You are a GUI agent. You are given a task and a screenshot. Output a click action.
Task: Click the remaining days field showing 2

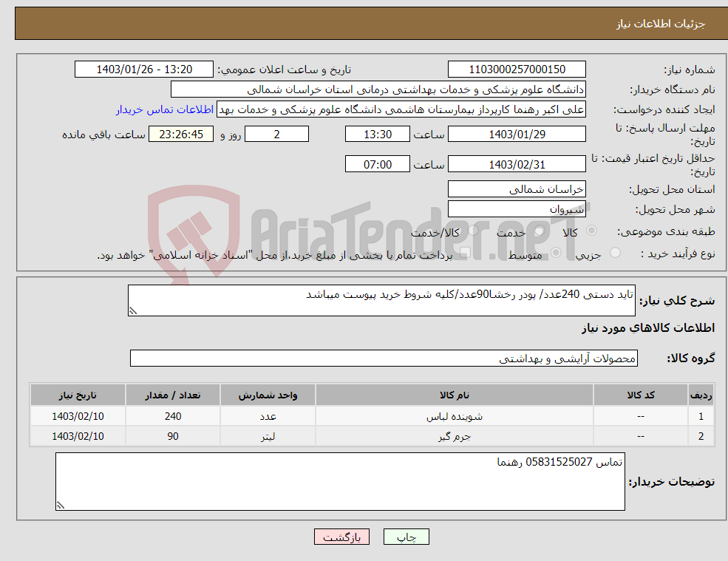[x=276, y=135]
